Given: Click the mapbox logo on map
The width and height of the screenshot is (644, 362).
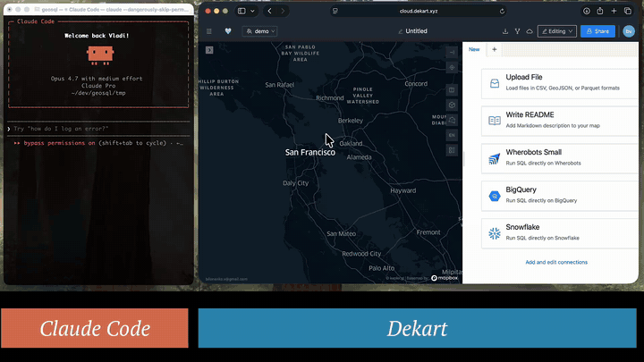Looking at the screenshot, I should (445, 278).
